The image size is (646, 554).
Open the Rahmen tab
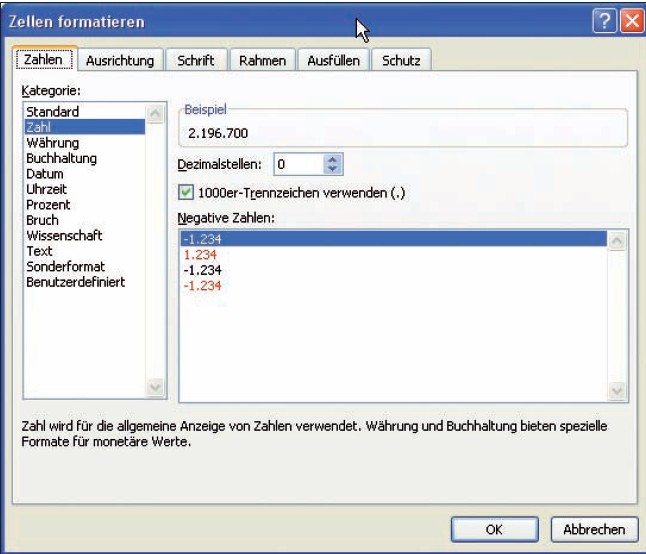tap(262, 61)
